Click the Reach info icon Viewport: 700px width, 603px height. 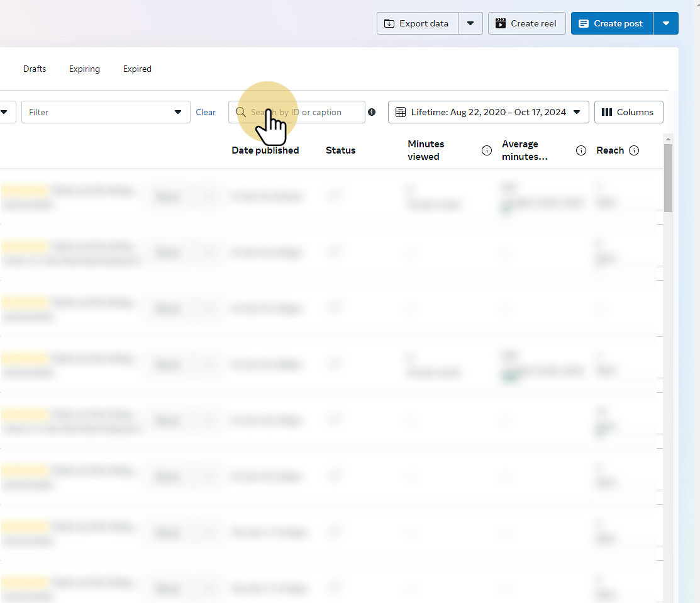[x=634, y=150]
